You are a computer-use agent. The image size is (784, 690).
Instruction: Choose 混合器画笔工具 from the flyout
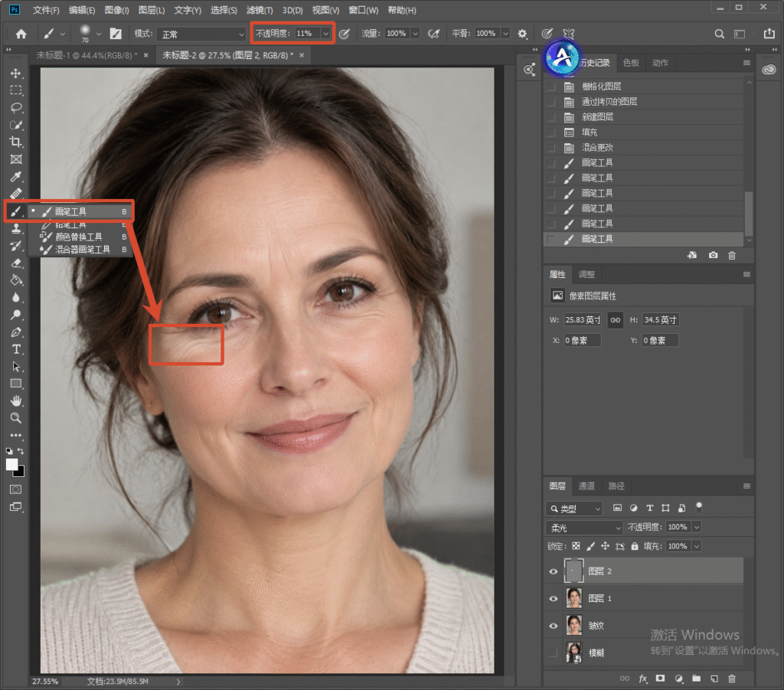click(x=83, y=249)
